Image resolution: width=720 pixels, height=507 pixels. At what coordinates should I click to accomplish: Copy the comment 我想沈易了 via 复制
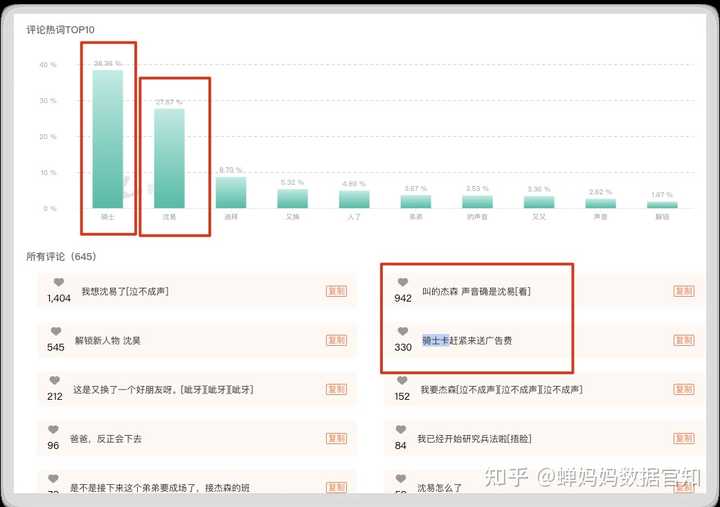[x=336, y=291]
